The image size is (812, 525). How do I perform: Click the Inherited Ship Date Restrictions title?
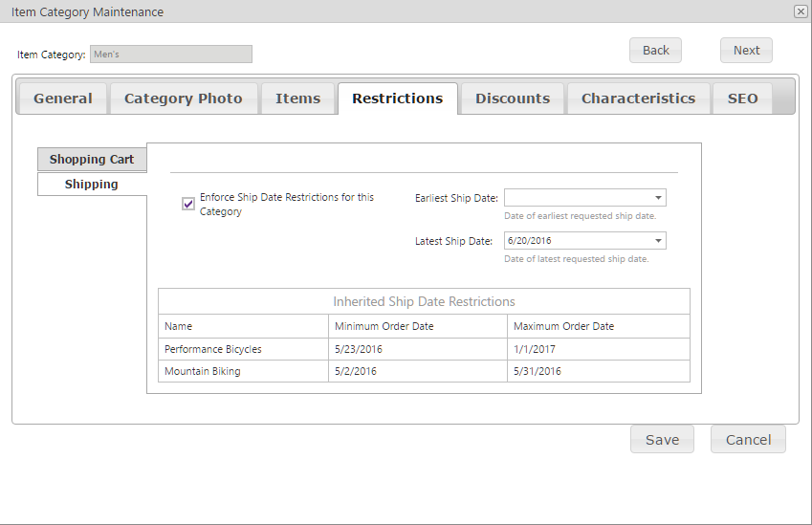[x=424, y=302]
